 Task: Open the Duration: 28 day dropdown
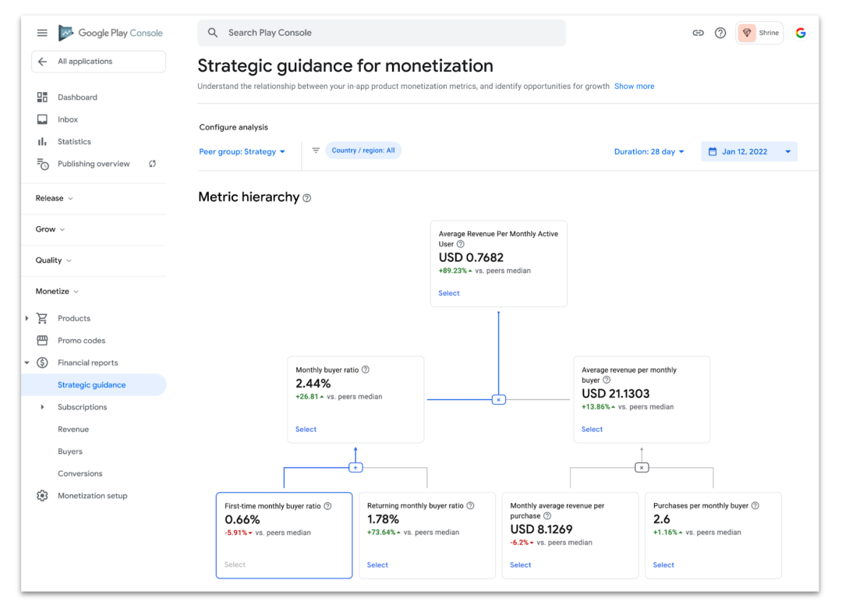649,151
